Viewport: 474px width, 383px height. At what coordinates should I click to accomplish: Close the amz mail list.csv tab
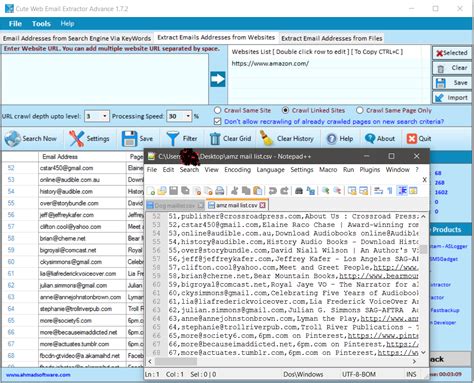262,205
